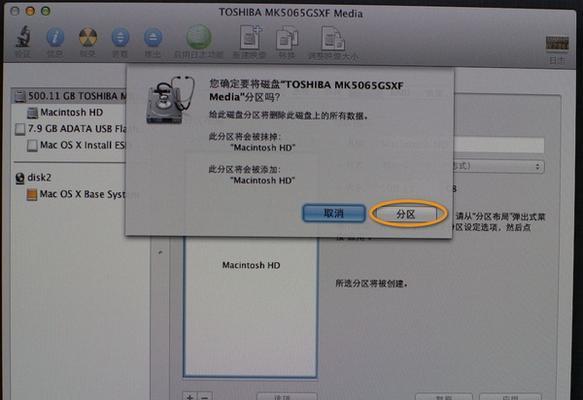Cancel the dialog with 取消 button
The height and width of the screenshot is (400, 583).
334,213
